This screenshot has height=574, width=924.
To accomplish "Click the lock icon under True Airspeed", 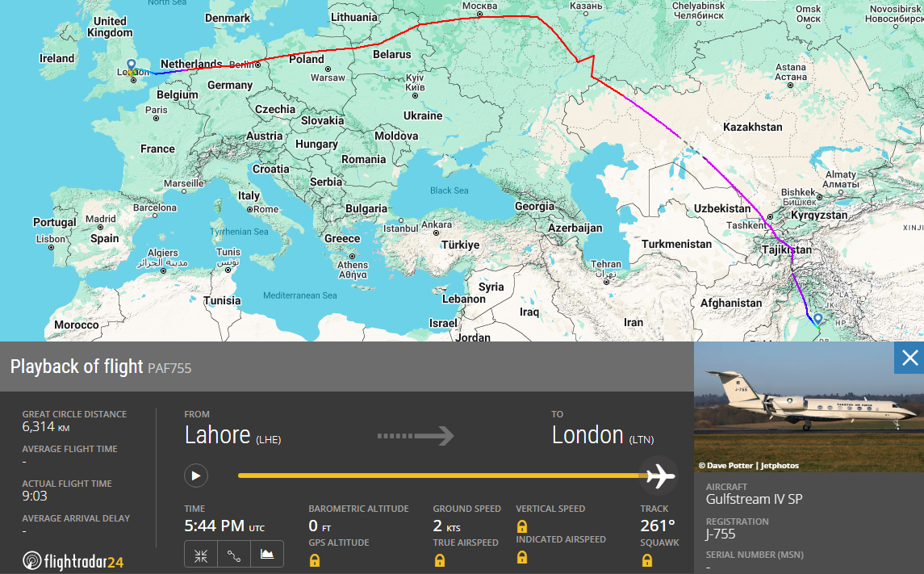I will (440, 560).
